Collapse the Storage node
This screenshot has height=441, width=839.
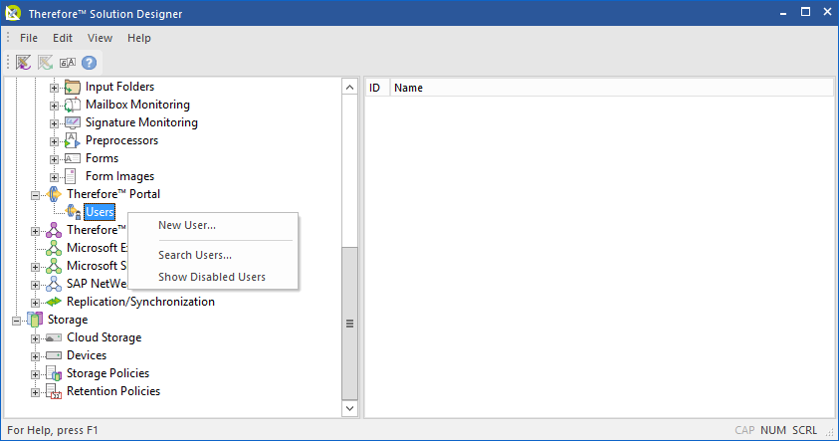17,321
